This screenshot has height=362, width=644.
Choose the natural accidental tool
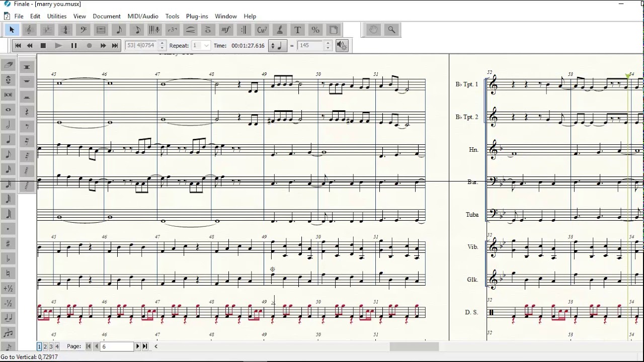click(x=8, y=274)
